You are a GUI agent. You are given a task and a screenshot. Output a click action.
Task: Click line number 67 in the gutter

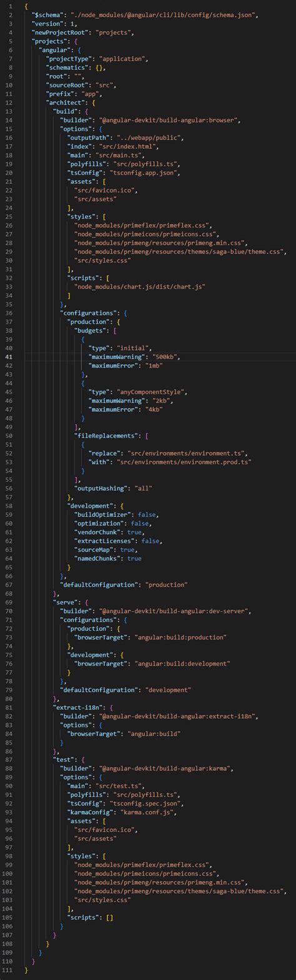point(8,584)
